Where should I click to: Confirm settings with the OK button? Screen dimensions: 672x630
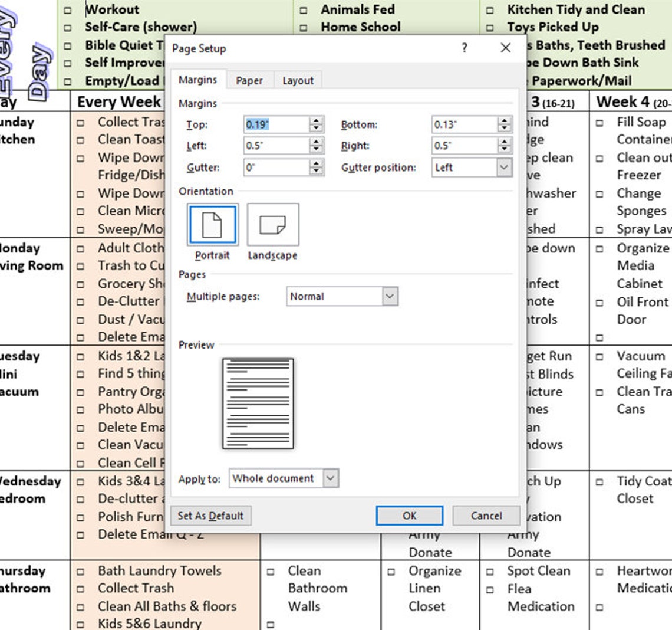pos(409,516)
